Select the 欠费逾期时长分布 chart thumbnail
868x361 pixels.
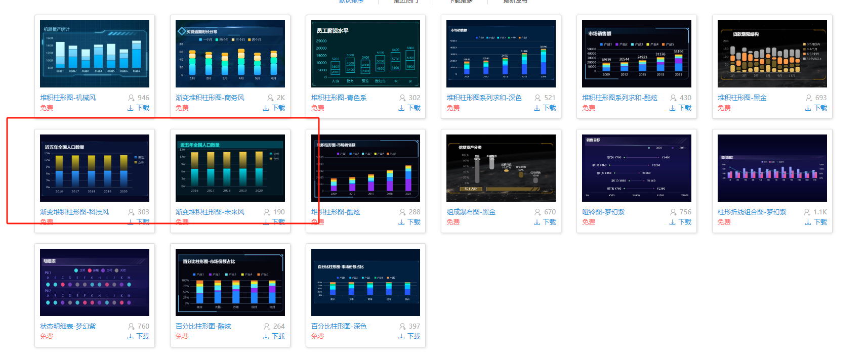click(230, 54)
